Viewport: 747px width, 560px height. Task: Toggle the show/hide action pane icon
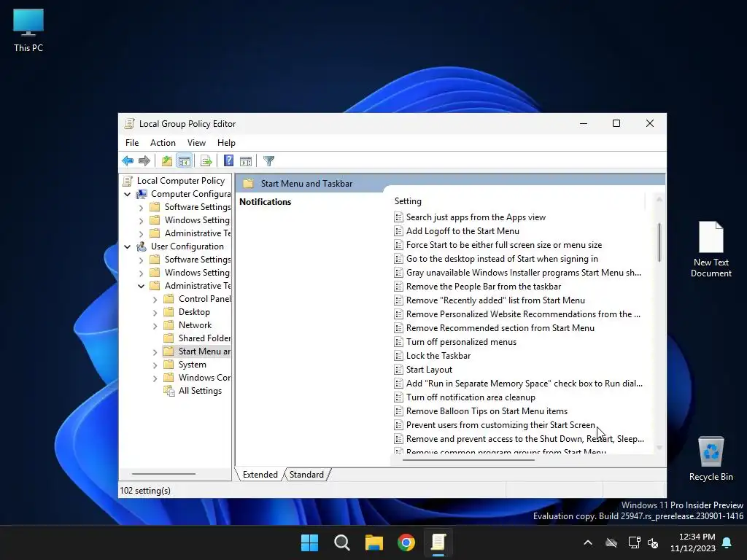click(246, 161)
